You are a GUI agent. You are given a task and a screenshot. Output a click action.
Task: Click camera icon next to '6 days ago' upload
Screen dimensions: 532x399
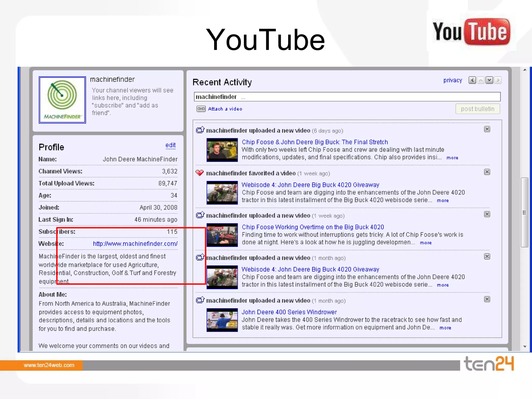coord(200,130)
